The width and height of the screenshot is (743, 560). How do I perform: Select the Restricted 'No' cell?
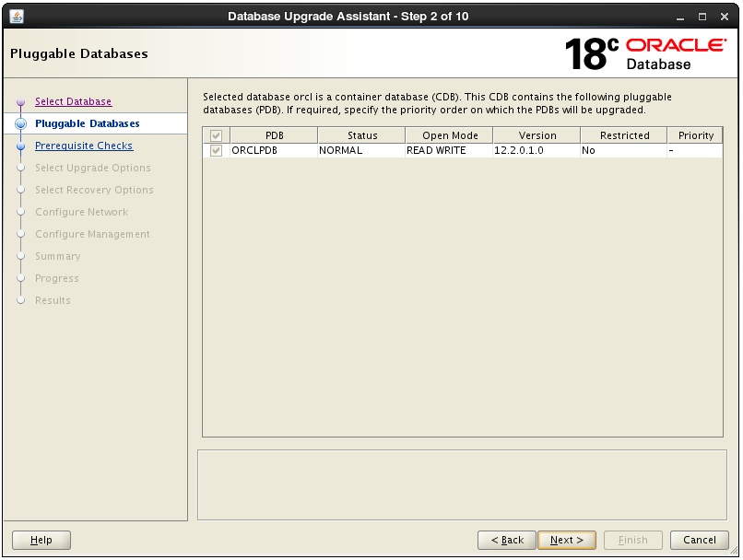[624, 150]
